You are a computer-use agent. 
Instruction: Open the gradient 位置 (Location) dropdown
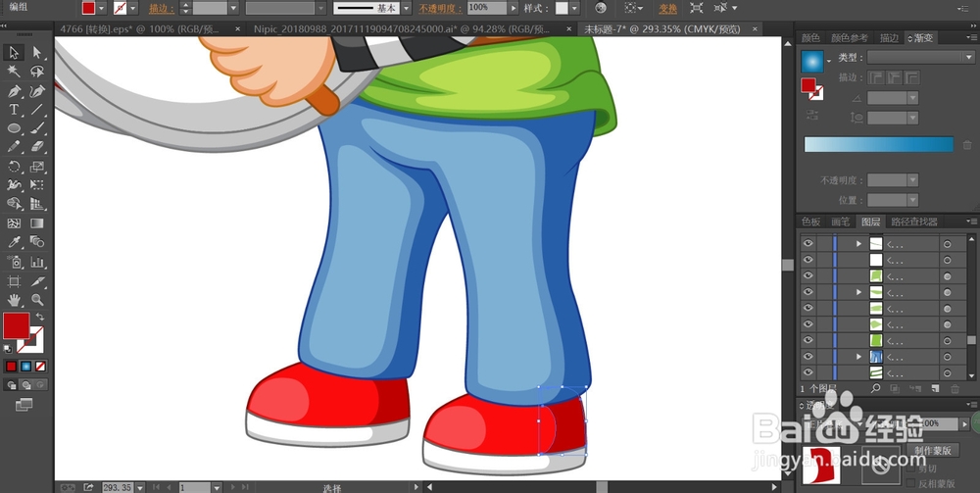point(912,200)
